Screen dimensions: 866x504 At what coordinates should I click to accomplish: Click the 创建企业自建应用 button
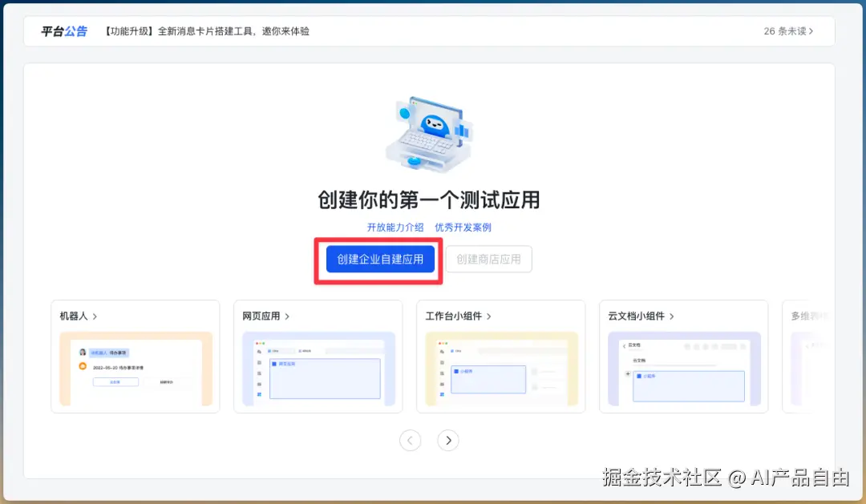[x=378, y=259]
